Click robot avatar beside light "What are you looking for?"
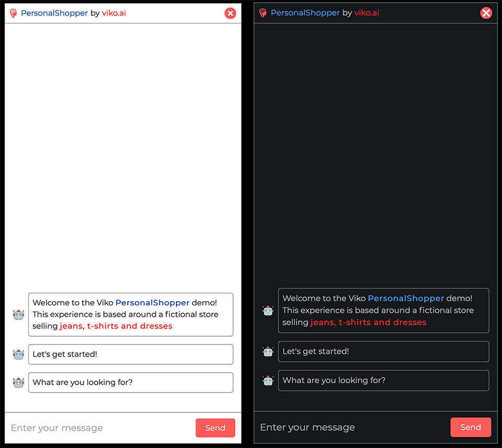Screen dimensions: 502x448 (x=19, y=383)
